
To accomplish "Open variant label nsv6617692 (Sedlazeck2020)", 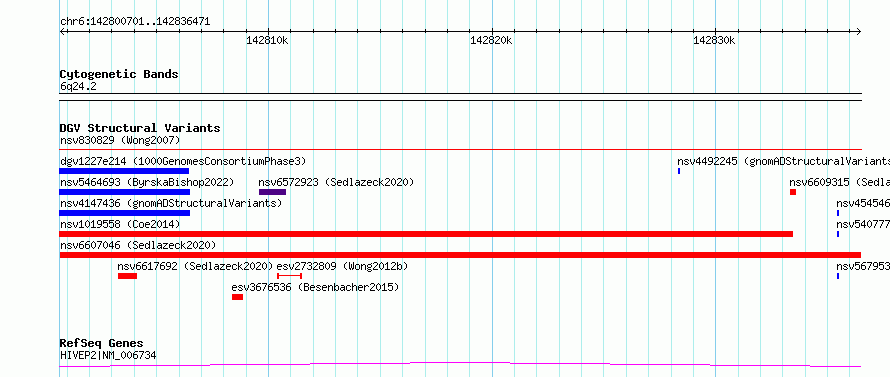I will coord(195,266).
